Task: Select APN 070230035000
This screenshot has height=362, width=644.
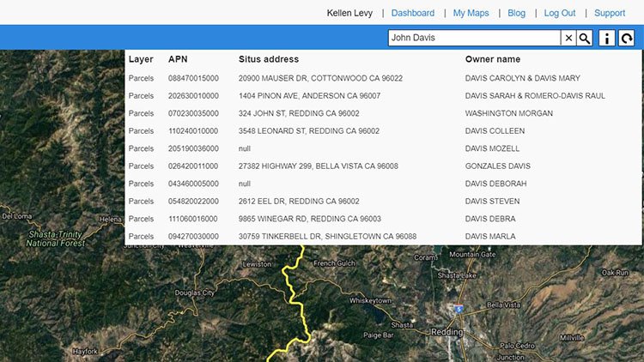Action: 193,113
